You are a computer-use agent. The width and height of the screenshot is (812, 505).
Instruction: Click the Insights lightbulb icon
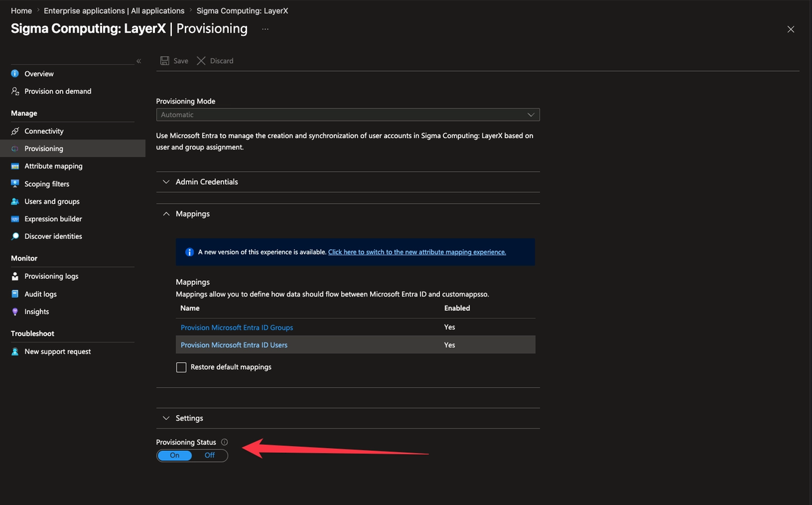click(x=15, y=312)
